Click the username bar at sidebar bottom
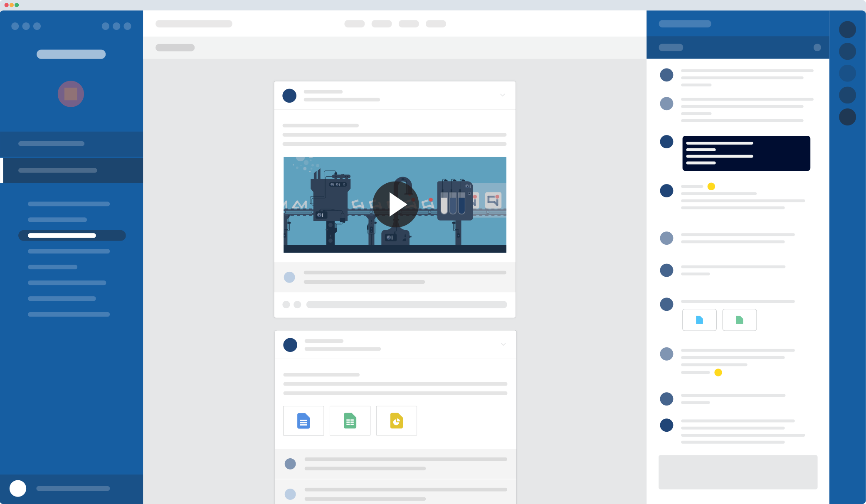The height and width of the screenshot is (504, 866). click(x=73, y=489)
